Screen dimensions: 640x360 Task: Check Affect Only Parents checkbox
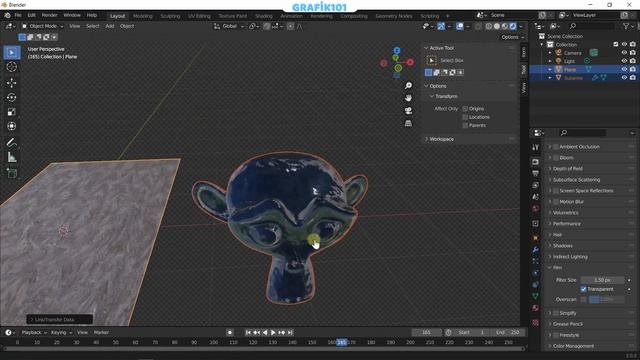pyautogui.click(x=465, y=125)
